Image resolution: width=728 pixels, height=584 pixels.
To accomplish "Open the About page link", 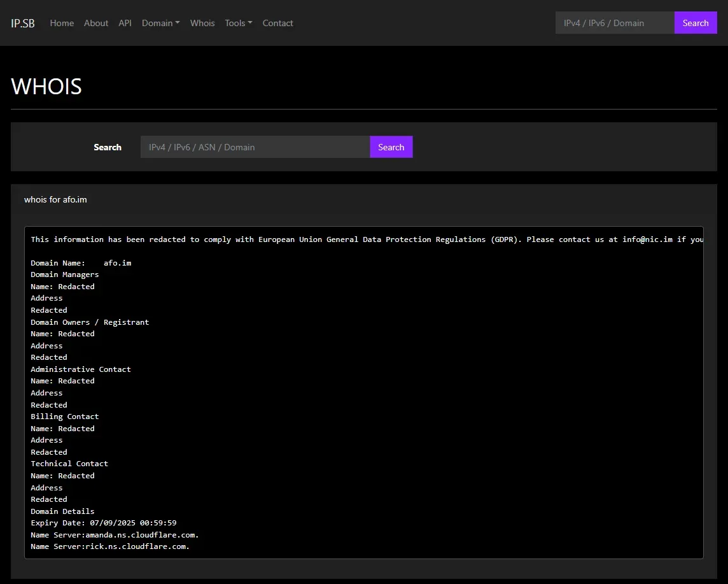I will [x=96, y=23].
